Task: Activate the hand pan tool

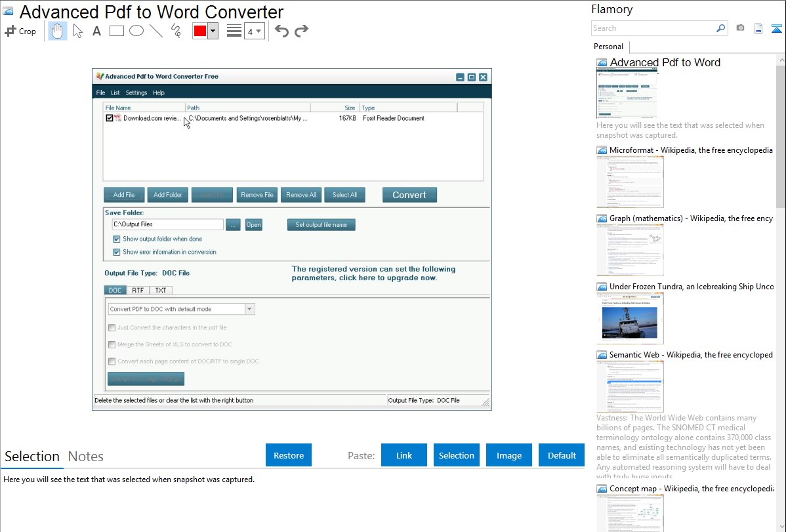Action: 57,31
